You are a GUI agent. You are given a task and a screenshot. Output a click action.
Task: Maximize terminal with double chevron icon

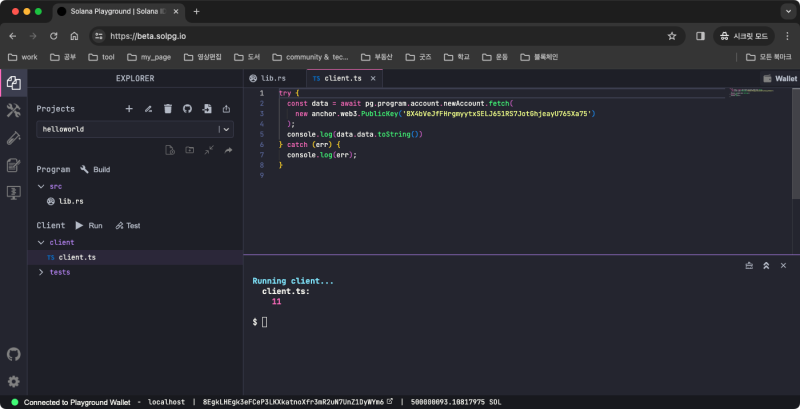point(766,266)
